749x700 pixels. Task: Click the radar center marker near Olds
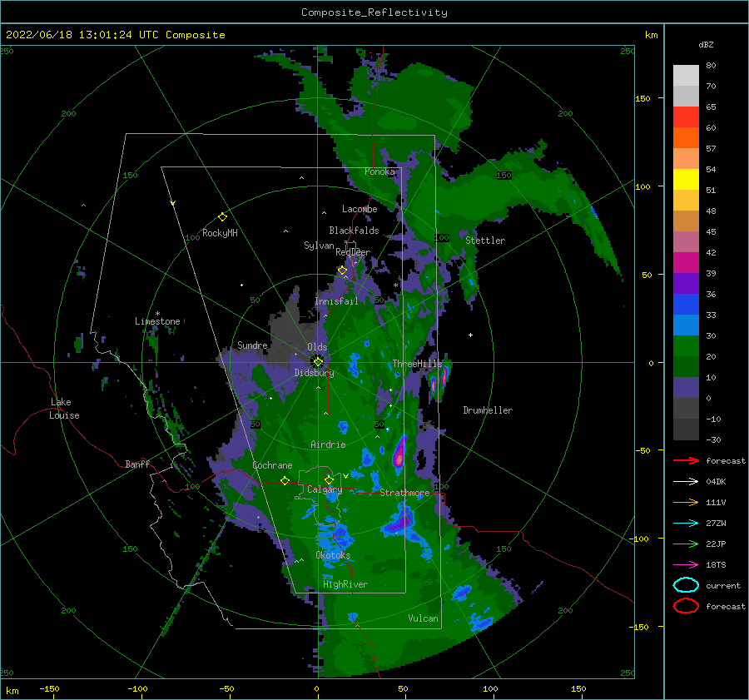(318, 362)
